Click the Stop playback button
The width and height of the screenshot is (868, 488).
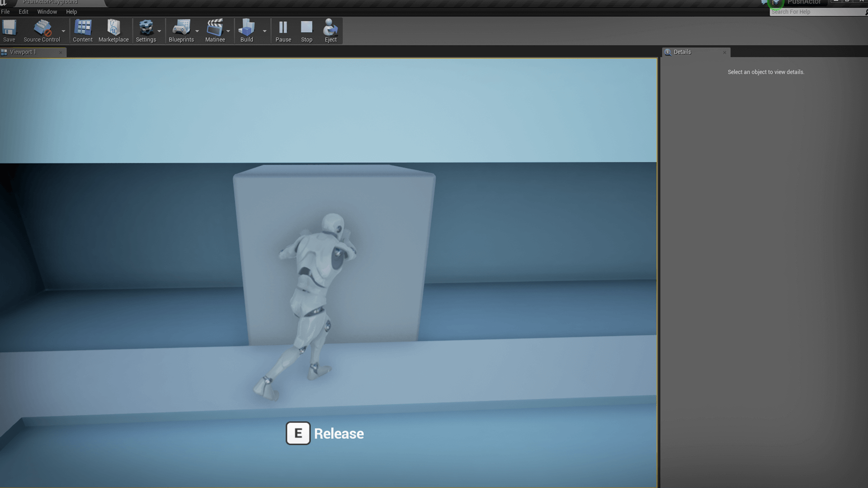[x=307, y=30]
